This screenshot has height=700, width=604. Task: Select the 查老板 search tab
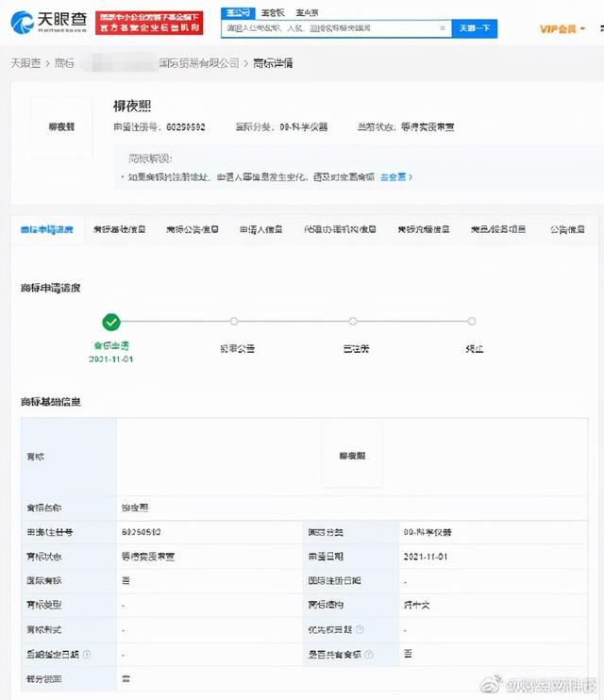click(273, 13)
